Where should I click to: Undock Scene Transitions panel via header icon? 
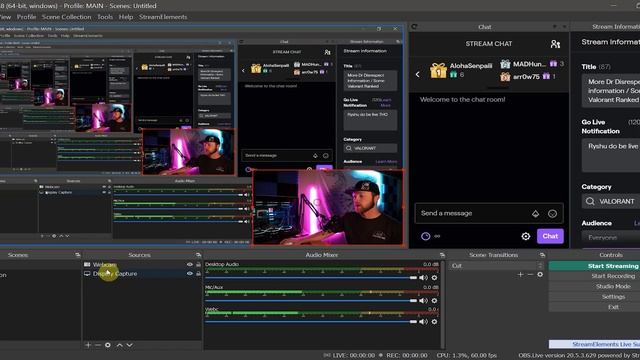tap(542, 255)
